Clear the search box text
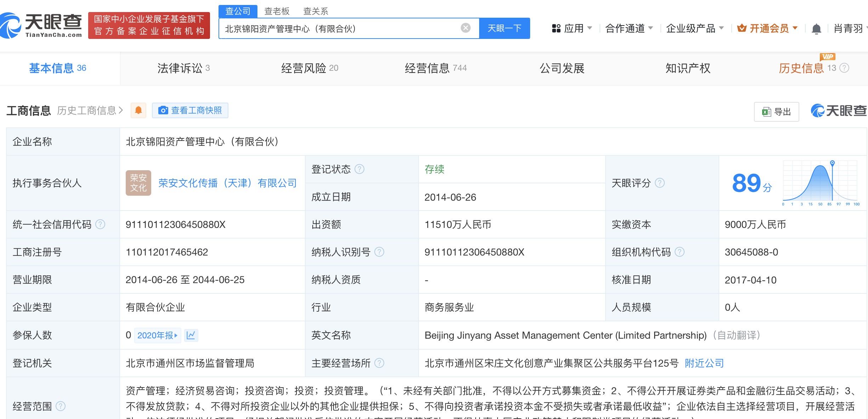Image resolution: width=868 pixels, height=419 pixels. [x=466, y=28]
